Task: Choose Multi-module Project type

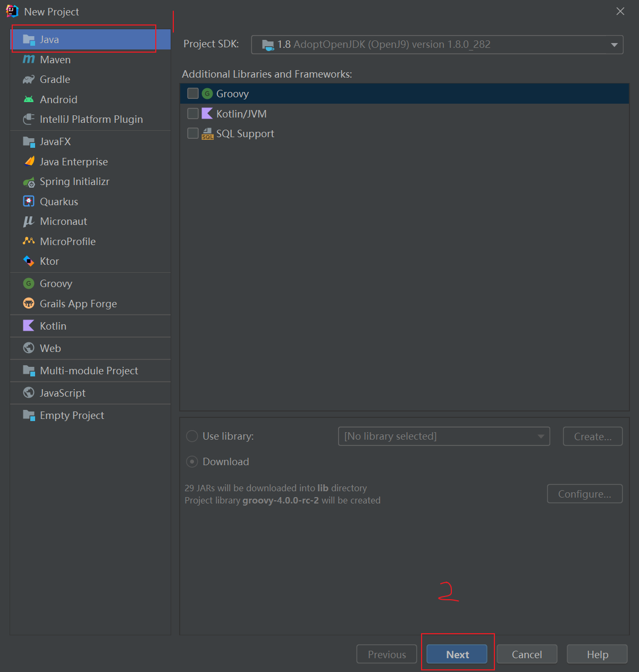Action: (x=90, y=371)
